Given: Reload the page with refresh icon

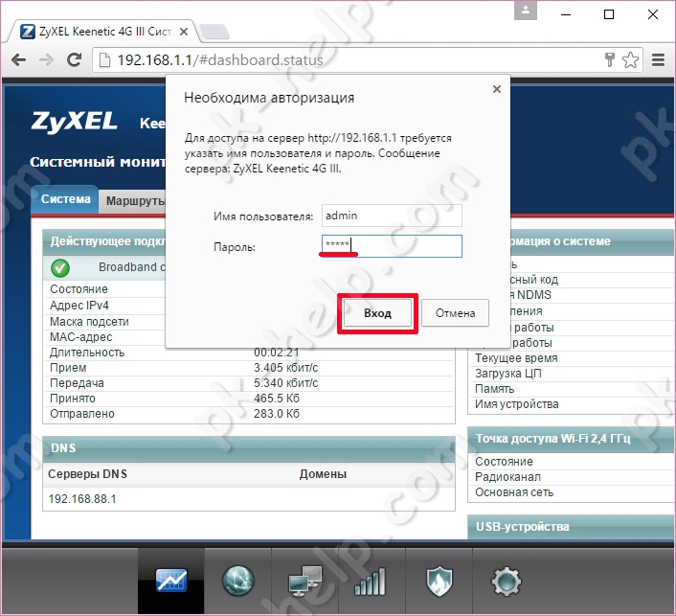Looking at the screenshot, I should 74,60.
